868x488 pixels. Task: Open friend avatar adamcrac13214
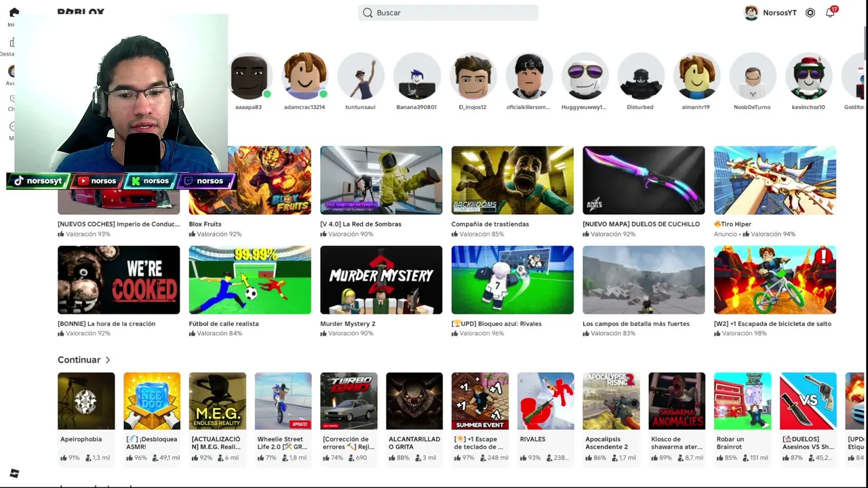304,75
